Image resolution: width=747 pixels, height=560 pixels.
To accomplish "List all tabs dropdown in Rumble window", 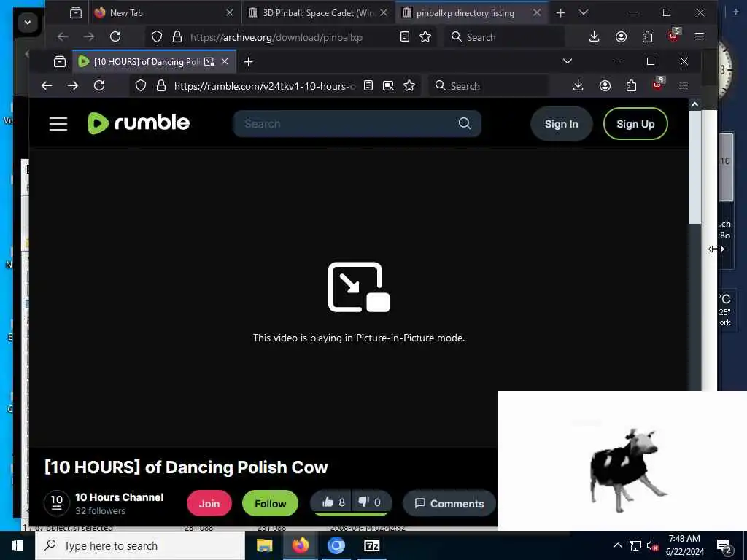I will click(x=568, y=61).
